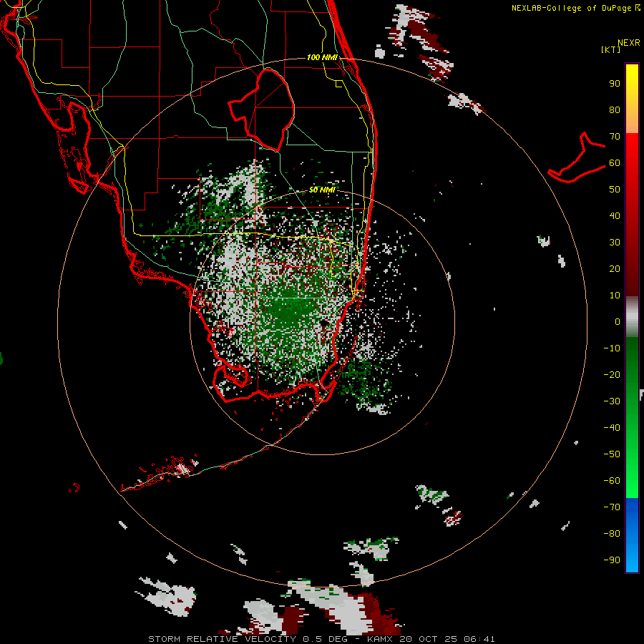
Task: Select the 100 NMI range ring label
Action: 323,57
